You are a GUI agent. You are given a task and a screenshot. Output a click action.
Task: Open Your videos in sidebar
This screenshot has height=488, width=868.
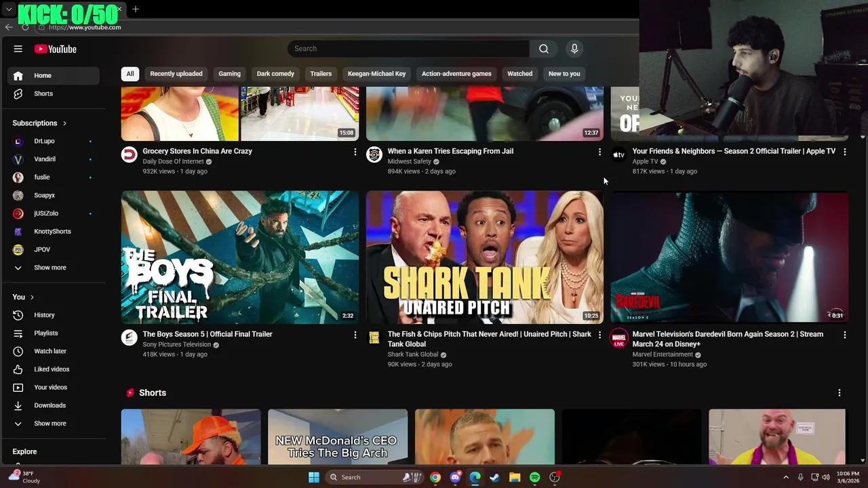click(x=54, y=387)
